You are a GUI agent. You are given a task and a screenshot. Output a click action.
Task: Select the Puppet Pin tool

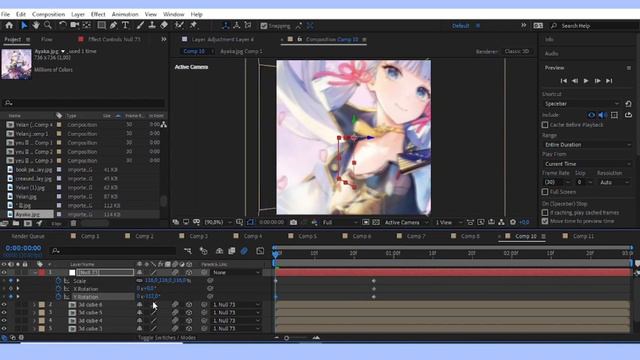[x=193, y=25]
